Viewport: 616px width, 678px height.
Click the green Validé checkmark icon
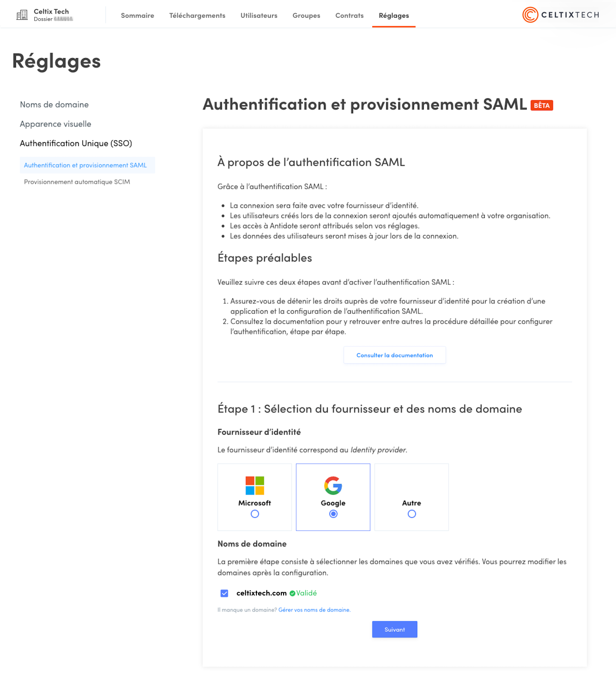(x=293, y=594)
